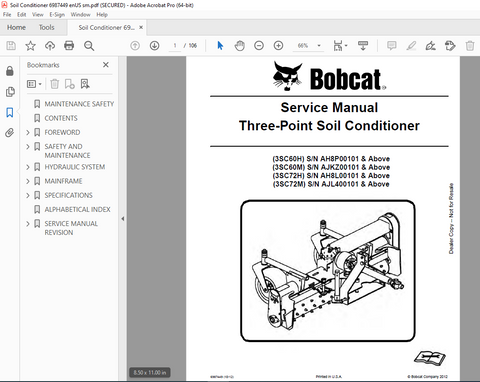Expand the FOREWORD bookmark
Image resolution: width=480 pixels, height=382 pixels.
(x=28, y=133)
